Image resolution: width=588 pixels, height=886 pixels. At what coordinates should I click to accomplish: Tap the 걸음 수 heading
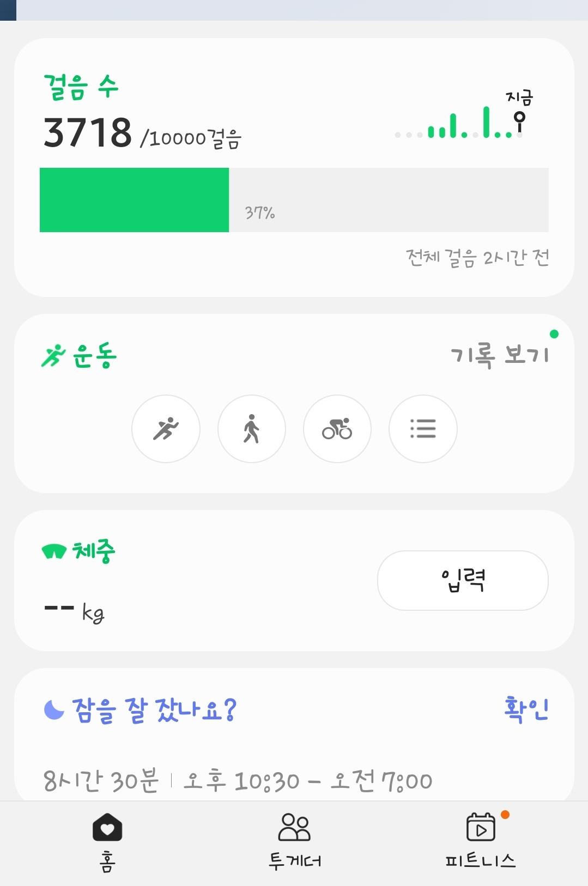pos(81,87)
